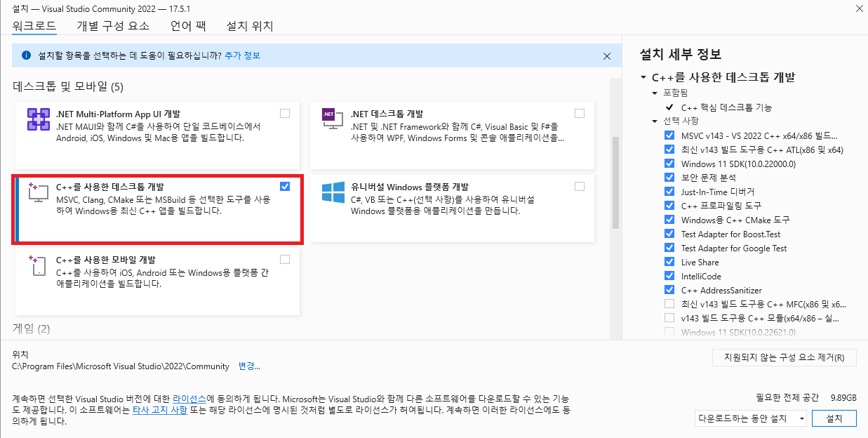Enable the .NET 데스크톱 개발 workload checkbox
Image resolution: width=868 pixels, height=438 pixels.
click(580, 113)
